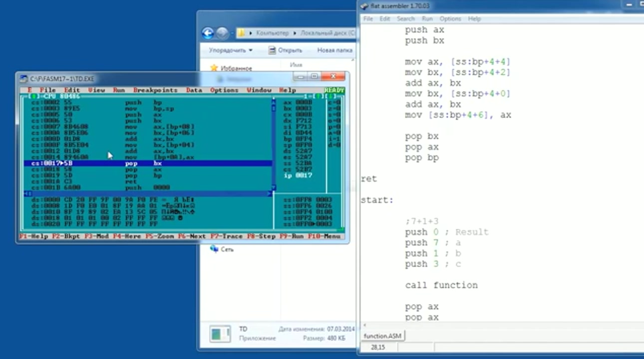Click folder icon in Explorer address bar

(x=242, y=33)
